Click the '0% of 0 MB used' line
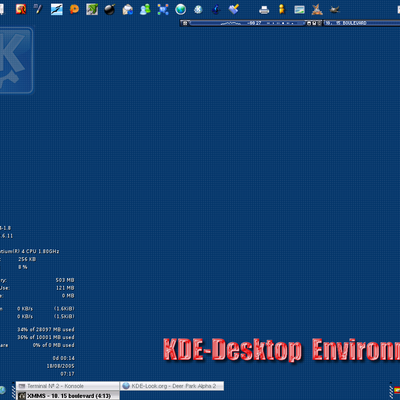 (x=54, y=345)
